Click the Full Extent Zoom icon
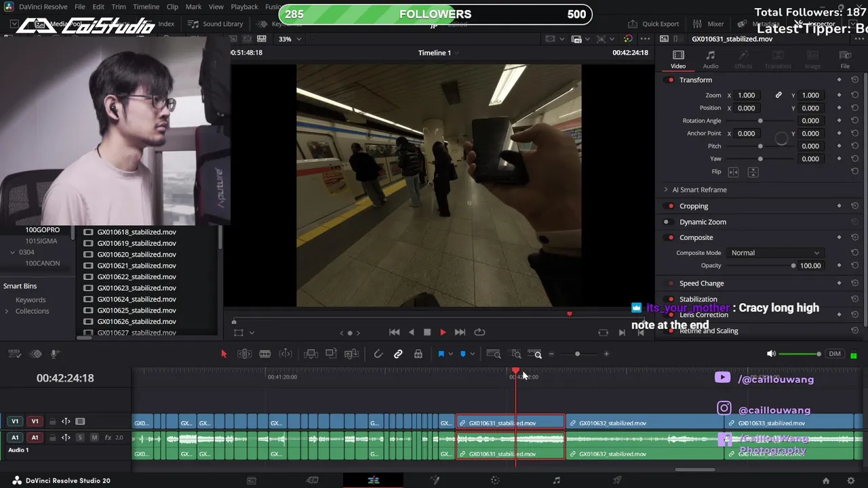The width and height of the screenshot is (868, 488). click(x=494, y=354)
